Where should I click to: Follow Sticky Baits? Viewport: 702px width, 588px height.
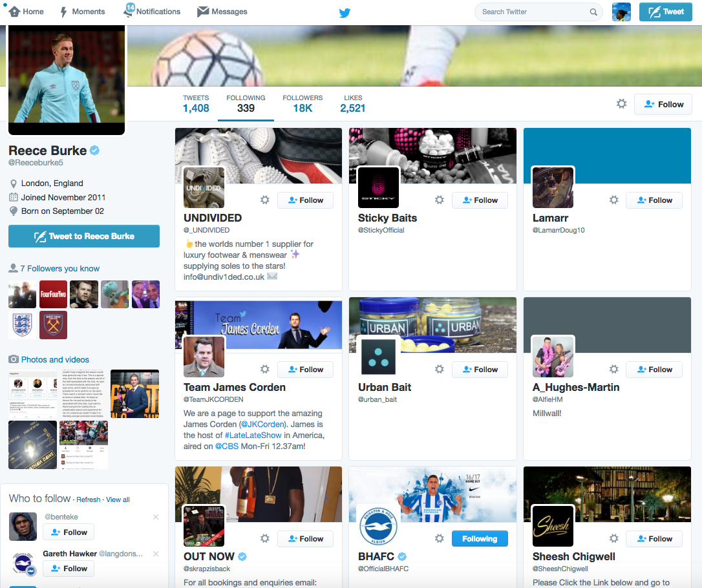pos(480,200)
